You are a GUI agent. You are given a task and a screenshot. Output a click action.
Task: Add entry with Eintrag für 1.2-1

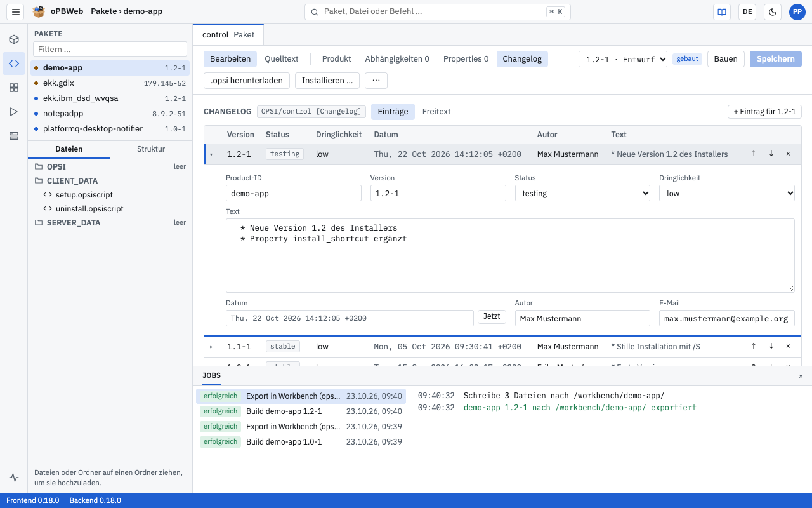coord(764,112)
